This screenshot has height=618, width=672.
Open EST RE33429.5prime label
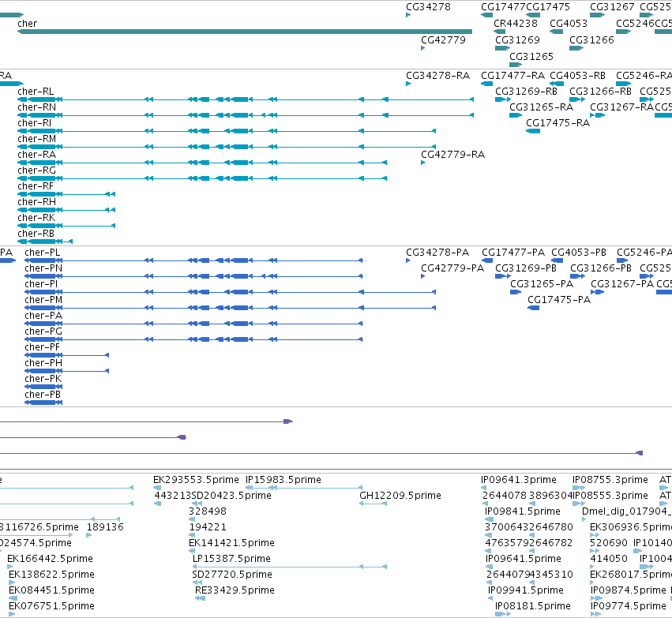235,590
